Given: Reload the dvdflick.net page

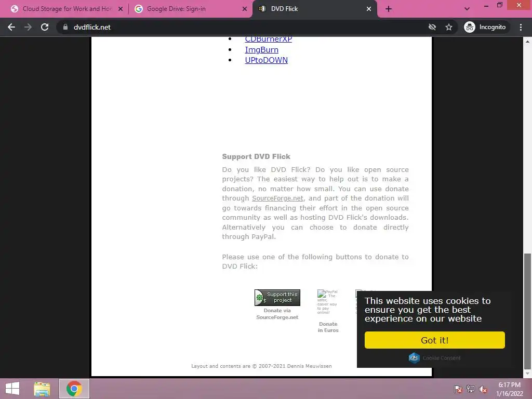Looking at the screenshot, I should point(45,27).
